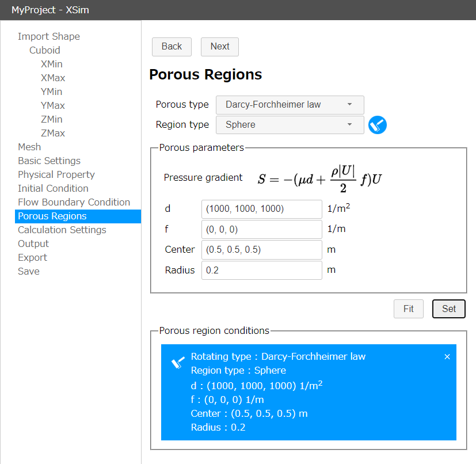Open Physical Property step
This screenshot has height=464, width=476.
(56, 174)
